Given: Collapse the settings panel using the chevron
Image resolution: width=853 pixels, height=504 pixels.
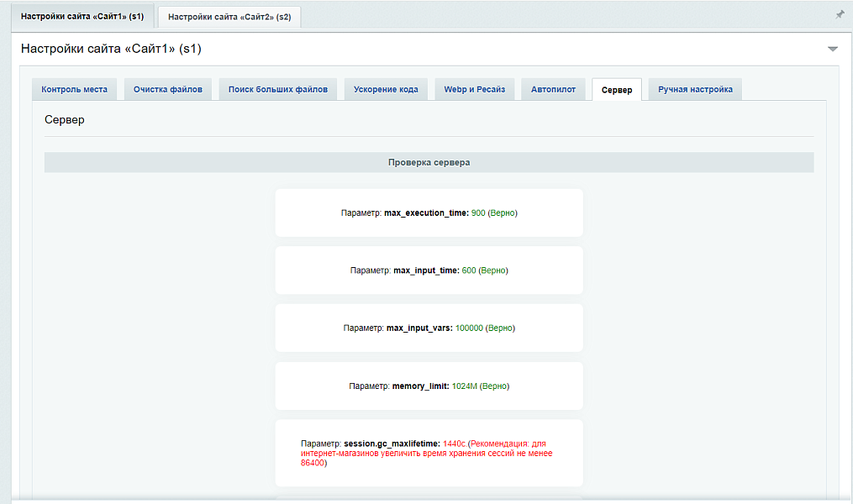Looking at the screenshot, I should coord(833,49).
